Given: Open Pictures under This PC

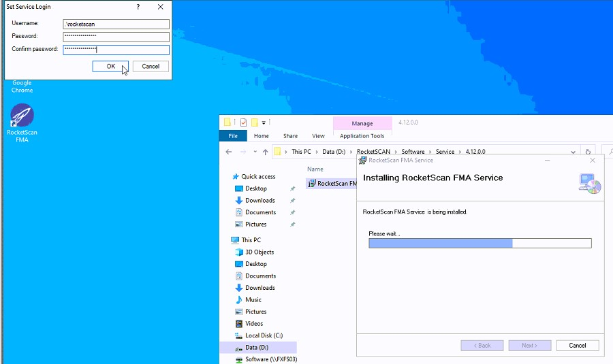Looking at the screenshot, I should pyautogui.click(x=255, y=312).
